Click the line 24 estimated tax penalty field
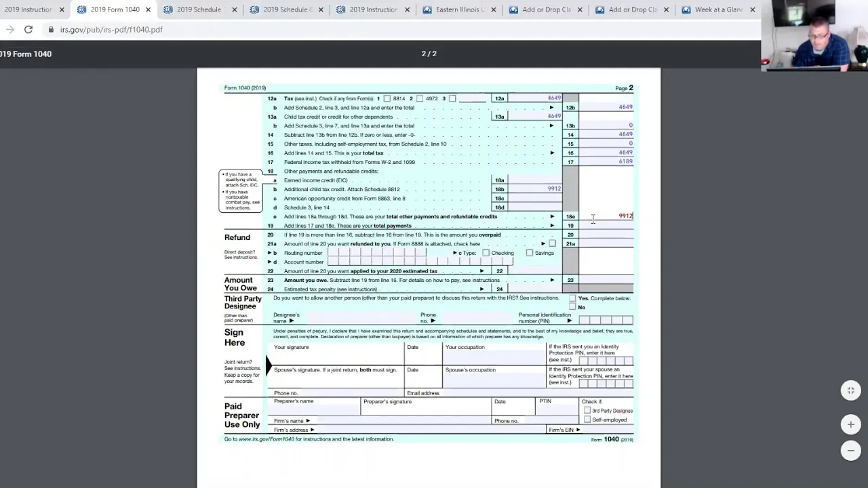 coord(535,289)
